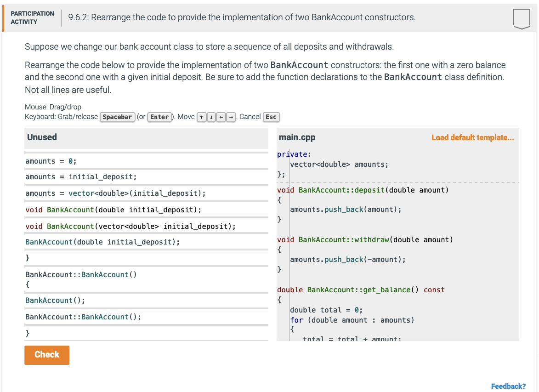Click the orange Check button
Screen dimensions: 539x392
pos(47,355)
